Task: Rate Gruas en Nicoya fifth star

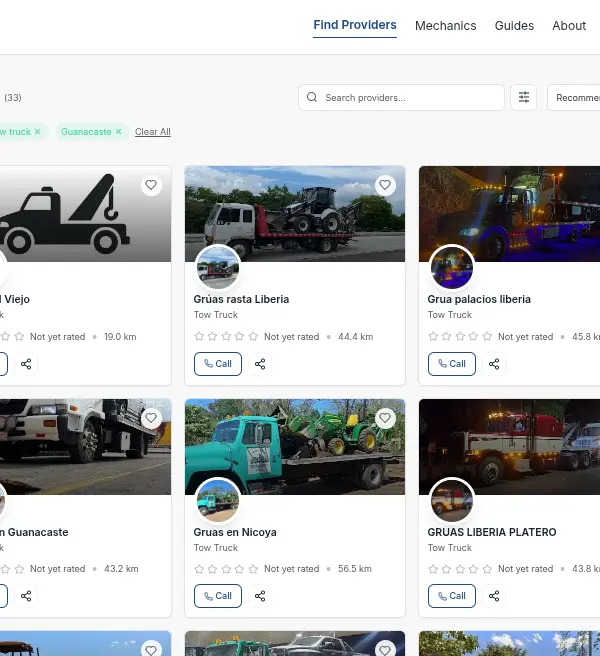Action: click(253, 569)
